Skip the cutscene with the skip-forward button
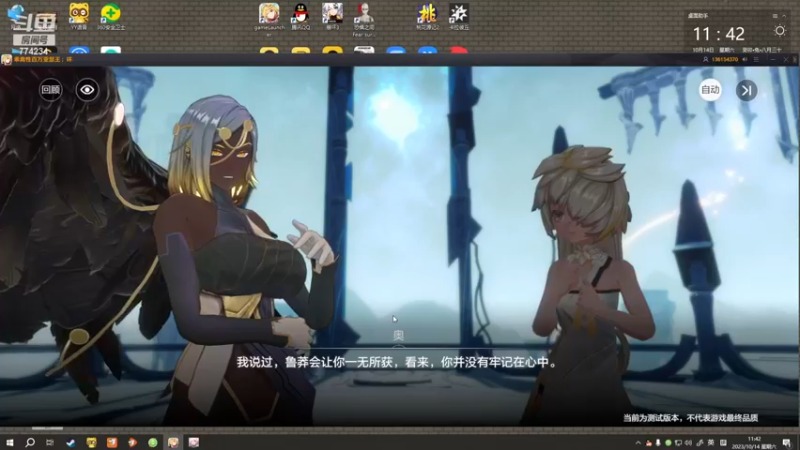Screen dimensions: 800x450 tap(746, 90)
